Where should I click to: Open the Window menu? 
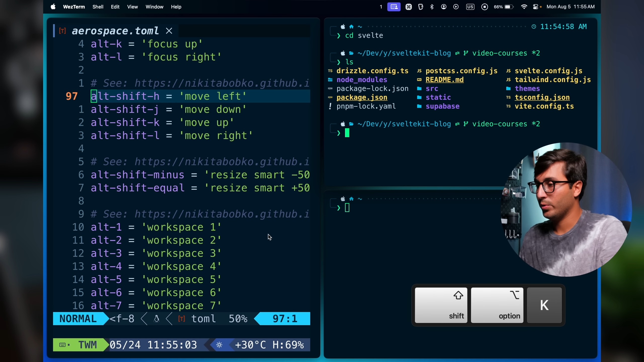[x=154, y=7]
